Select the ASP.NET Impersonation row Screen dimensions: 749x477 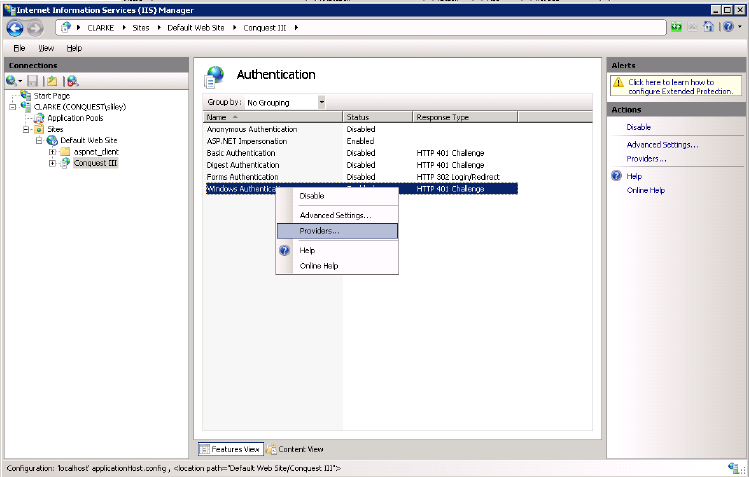(x=361, y=141)
